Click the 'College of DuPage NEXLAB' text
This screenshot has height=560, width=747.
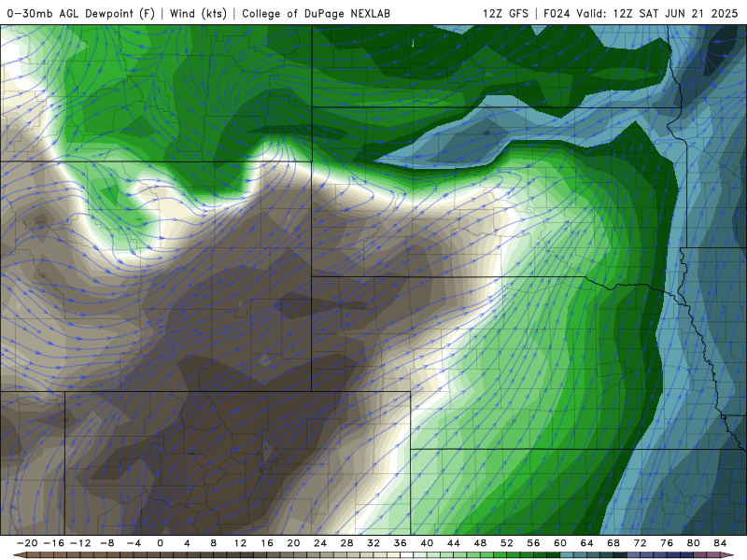click(x=317, y=13)
